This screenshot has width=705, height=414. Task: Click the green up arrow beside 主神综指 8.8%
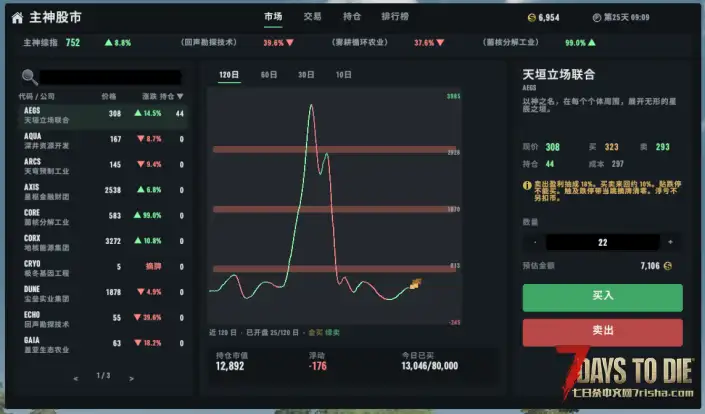[108, 43]
